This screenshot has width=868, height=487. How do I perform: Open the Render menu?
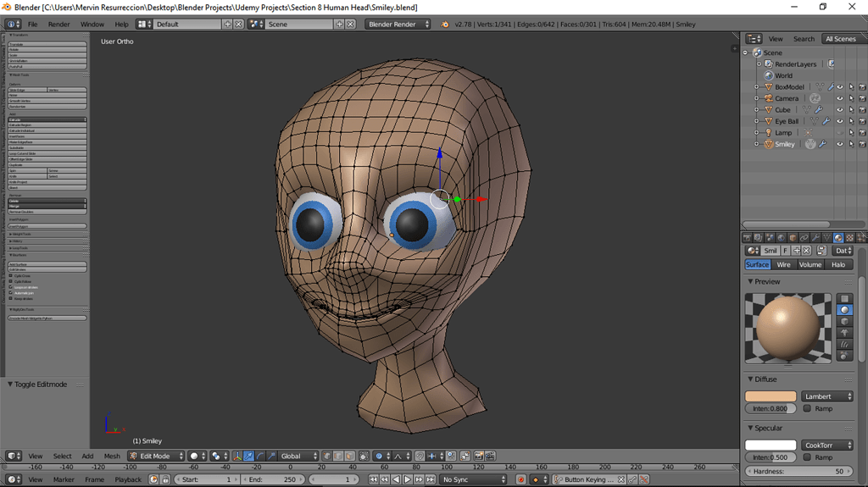click(x=58, y=25)
